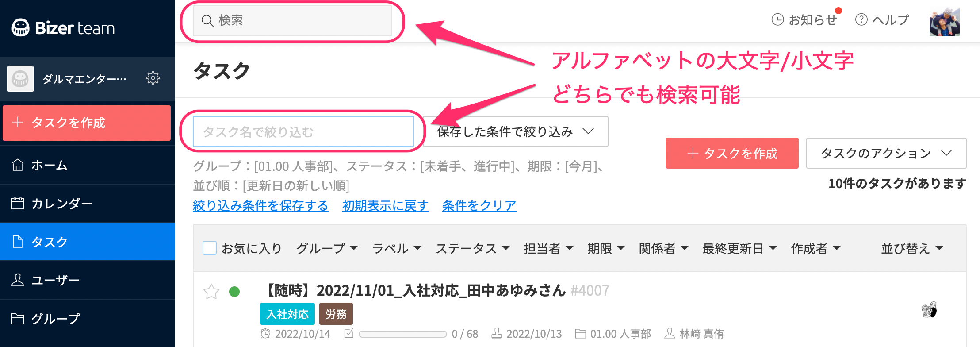The image size is (980, 347).
Task: Click the sidebar タスクを作成 button
Action: (x=87, y=123)
